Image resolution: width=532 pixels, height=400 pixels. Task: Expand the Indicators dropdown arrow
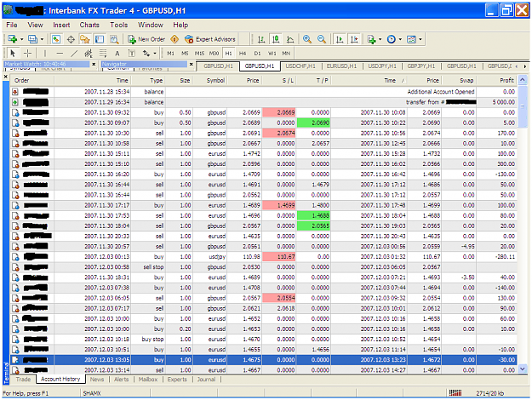tap(380, 39)
